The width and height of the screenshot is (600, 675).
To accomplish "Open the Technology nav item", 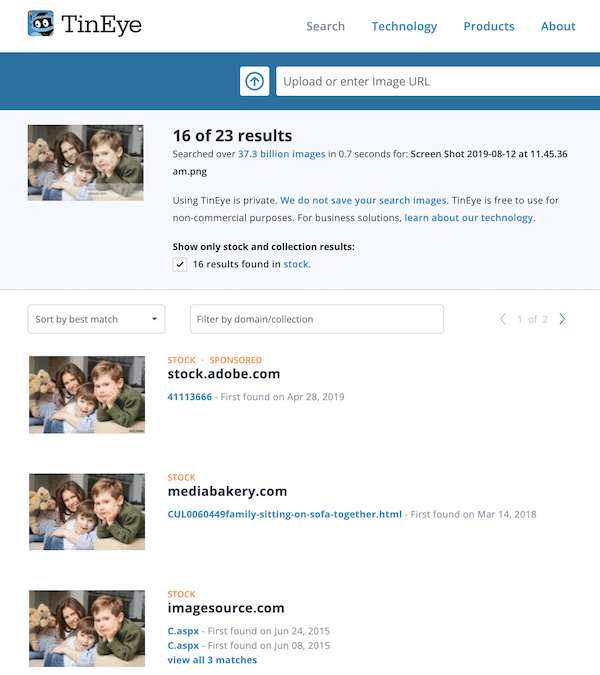I will point(404,26).
